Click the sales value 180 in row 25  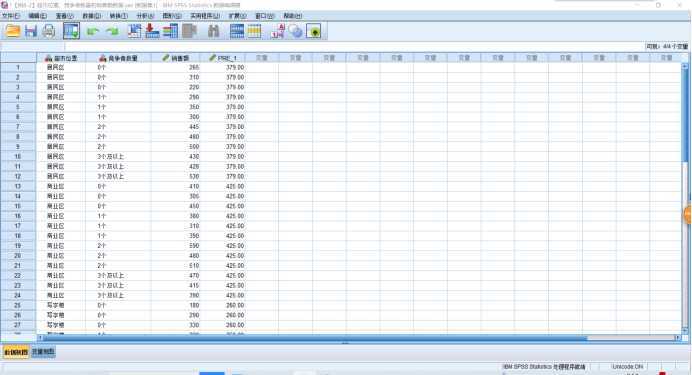[x=176, y=305]
